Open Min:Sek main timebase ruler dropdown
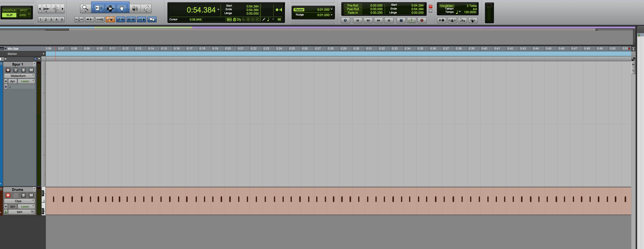This screenshot has height=249, width=644. (6, 49)
